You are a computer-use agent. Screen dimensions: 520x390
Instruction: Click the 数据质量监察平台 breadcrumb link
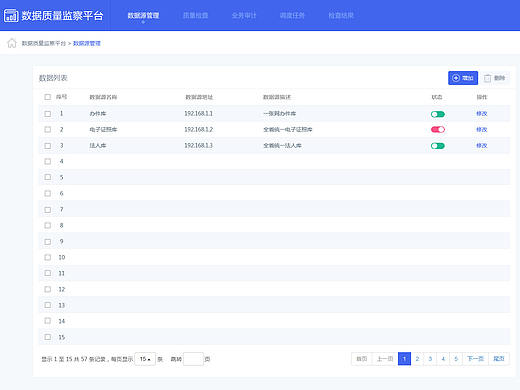[44, 43]
